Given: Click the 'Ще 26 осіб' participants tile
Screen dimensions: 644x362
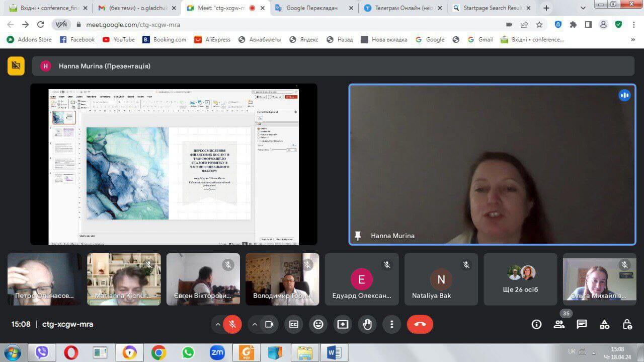Looking at the screenshot, I should [x=520, y=279].
